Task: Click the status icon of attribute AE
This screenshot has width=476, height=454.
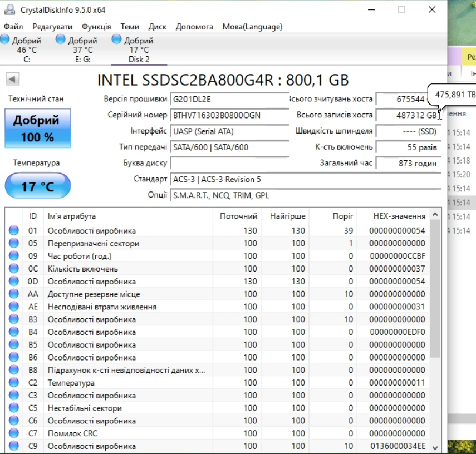Action: (x=14, y=307)
